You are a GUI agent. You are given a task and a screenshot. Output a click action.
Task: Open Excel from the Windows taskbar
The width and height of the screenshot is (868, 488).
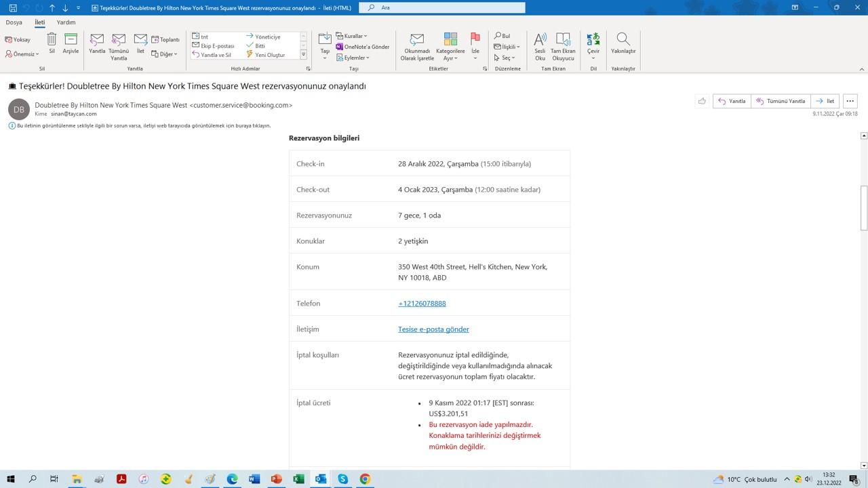[298, 479]
